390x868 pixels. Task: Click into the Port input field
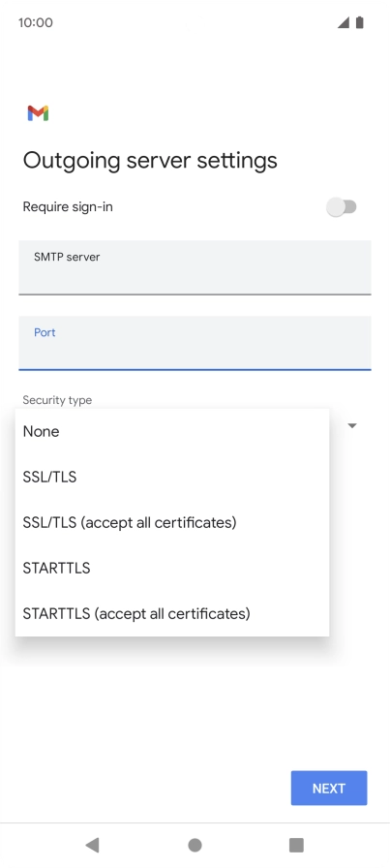[195, 343]
